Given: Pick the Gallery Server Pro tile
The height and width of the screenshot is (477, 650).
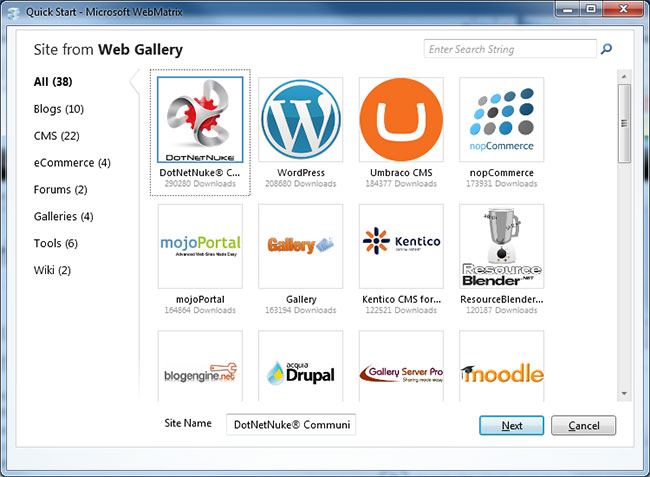Looking at the screenshot, I should 401,366.
